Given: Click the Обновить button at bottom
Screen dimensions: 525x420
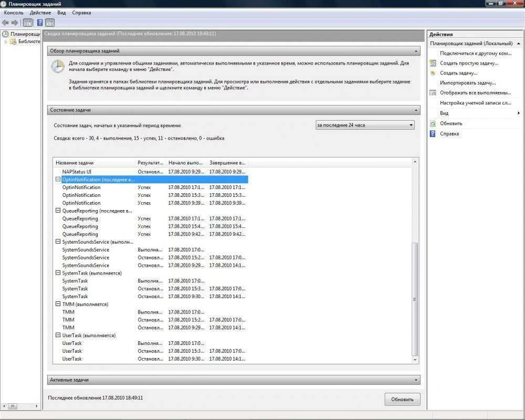Looking at the screenshot, I should (x=402, y=399).
